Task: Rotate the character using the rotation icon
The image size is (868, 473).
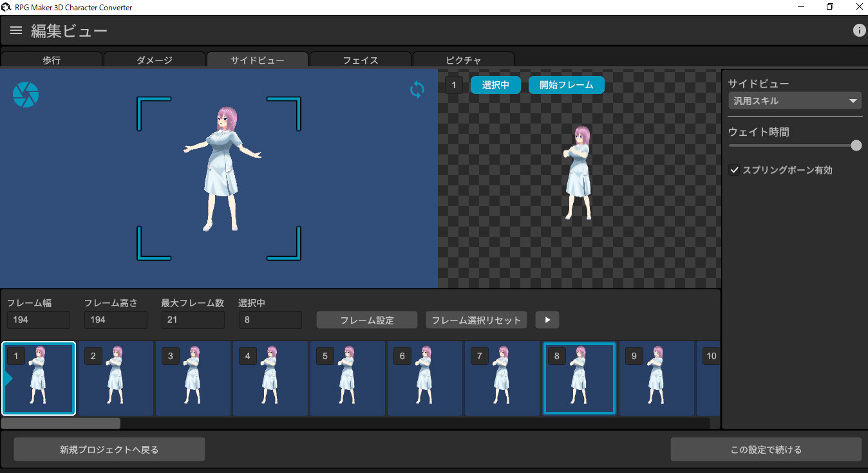Action: click(x=417, y=89)
